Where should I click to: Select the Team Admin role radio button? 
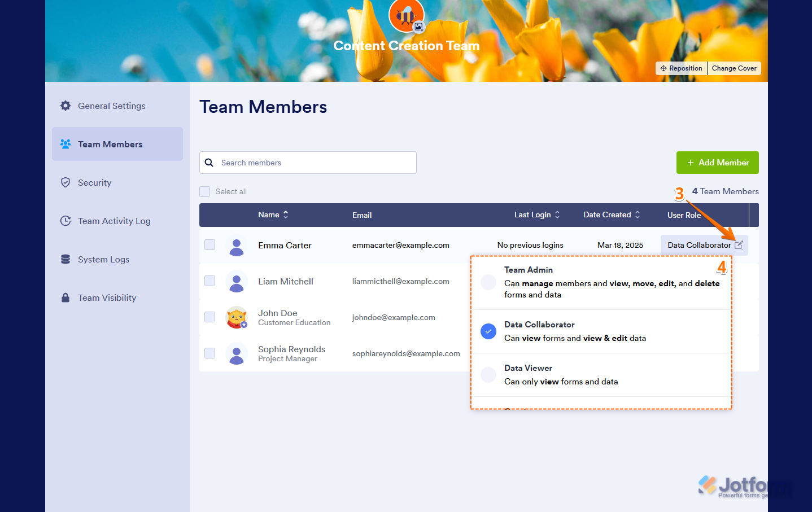(x=488, y=282)
